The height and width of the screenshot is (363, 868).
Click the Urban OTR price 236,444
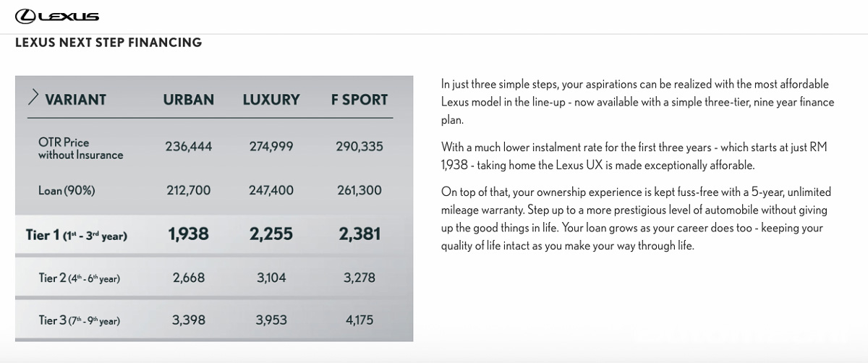(x=189, y=147)
